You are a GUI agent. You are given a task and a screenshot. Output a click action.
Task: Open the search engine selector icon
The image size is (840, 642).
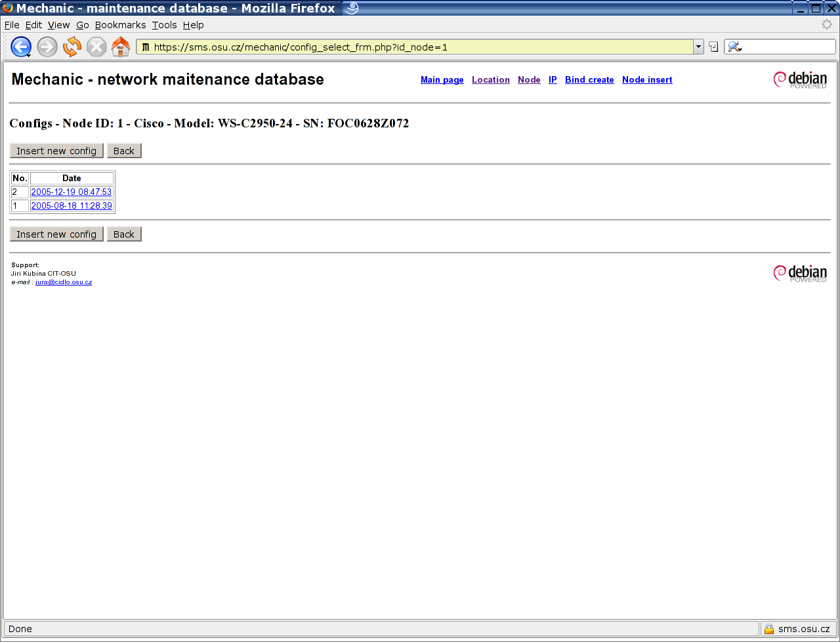tap(734, 47)
